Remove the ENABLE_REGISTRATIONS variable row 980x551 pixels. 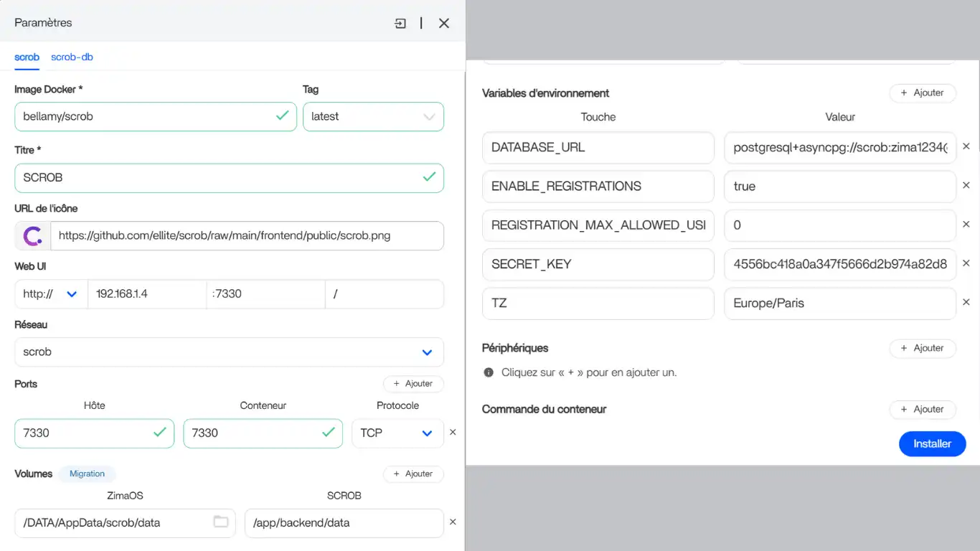coord(966,186)
